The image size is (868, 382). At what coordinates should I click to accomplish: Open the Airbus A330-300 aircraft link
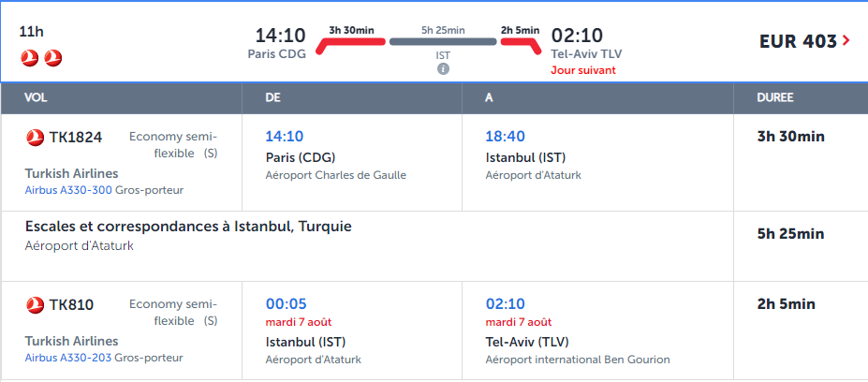click(68, 190)
